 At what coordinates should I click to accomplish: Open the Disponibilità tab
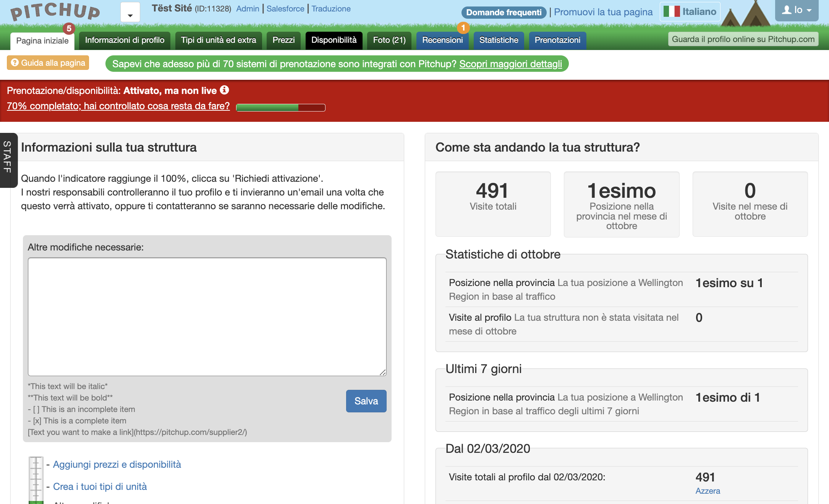point(334,40)
